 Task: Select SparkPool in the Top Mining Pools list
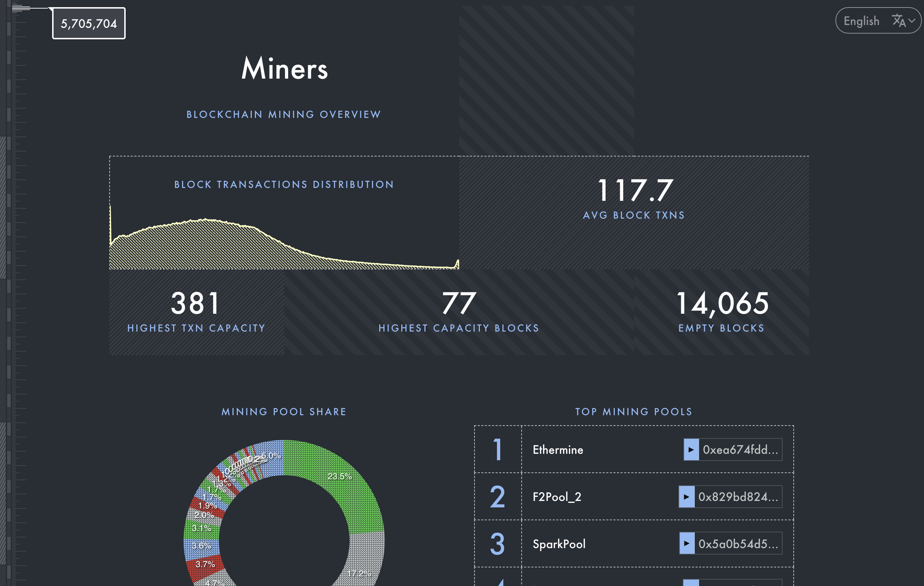pos(559,543)
